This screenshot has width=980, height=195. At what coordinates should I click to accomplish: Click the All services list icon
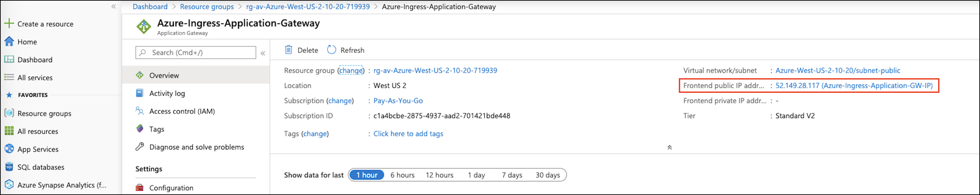click(9, 77)
